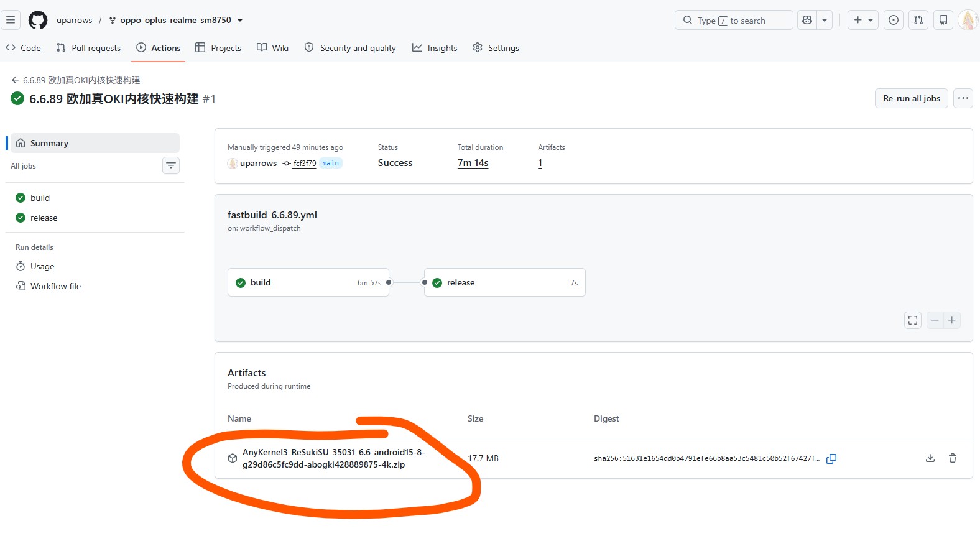Image resolution: width=980 pixels, height=559 pixels.
Task: Open the hamburger navigation menu
Action: [11, 20]
